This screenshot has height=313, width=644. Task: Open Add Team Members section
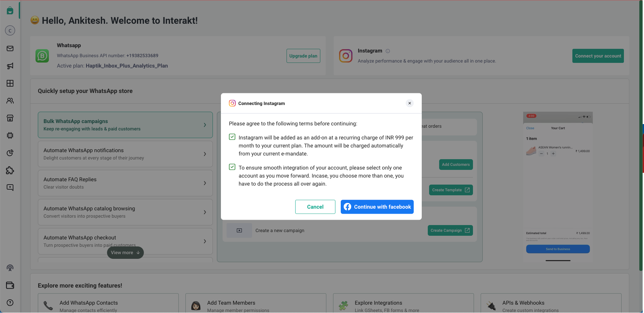231,303
